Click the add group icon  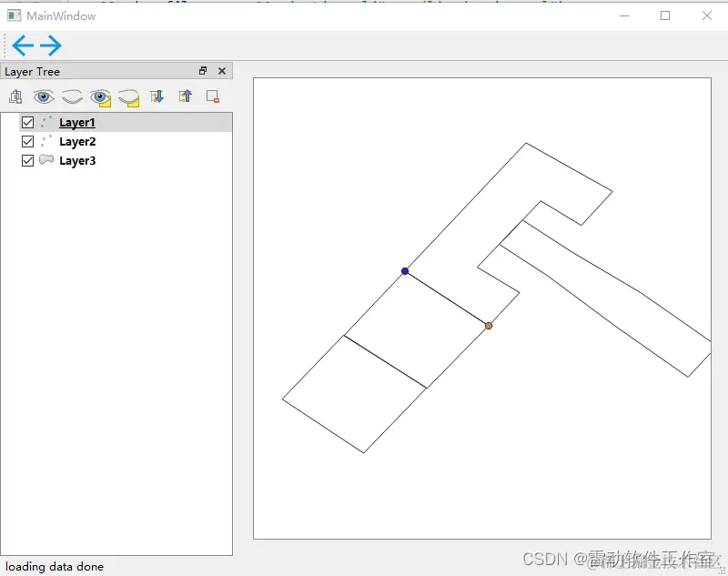click(15, 96)
